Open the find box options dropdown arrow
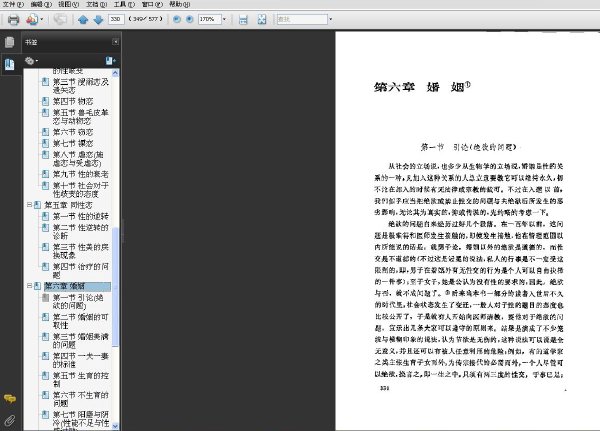This screenshot has height=431, width=600. coord(331,19)
